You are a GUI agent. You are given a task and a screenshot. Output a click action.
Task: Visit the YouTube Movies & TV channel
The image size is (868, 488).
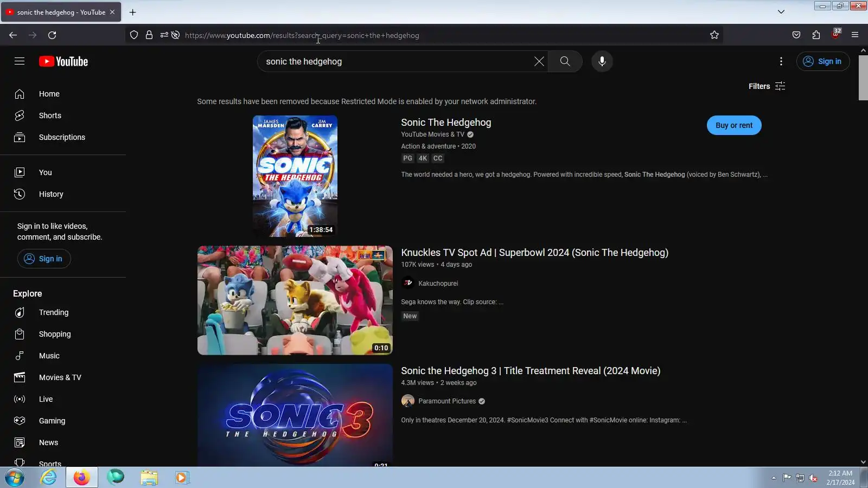(x=432, y=134)
